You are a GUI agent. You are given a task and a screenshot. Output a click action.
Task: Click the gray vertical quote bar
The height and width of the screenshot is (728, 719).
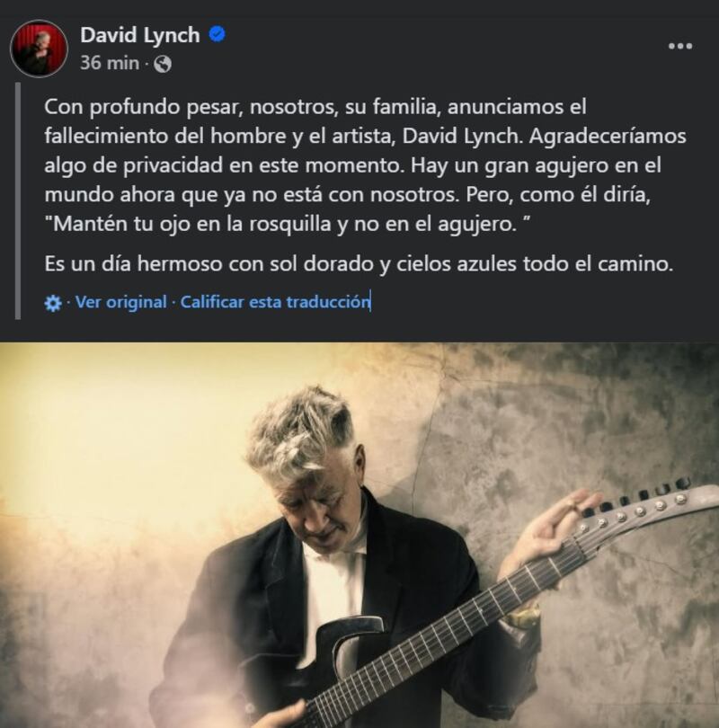(18, 201)
